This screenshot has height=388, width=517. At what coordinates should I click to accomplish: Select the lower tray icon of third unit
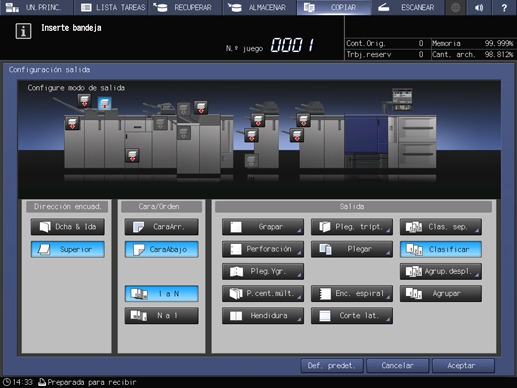251,135
